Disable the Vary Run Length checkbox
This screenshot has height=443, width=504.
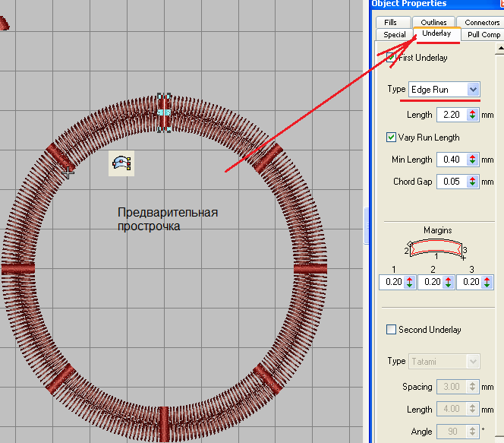coord(392,138)
